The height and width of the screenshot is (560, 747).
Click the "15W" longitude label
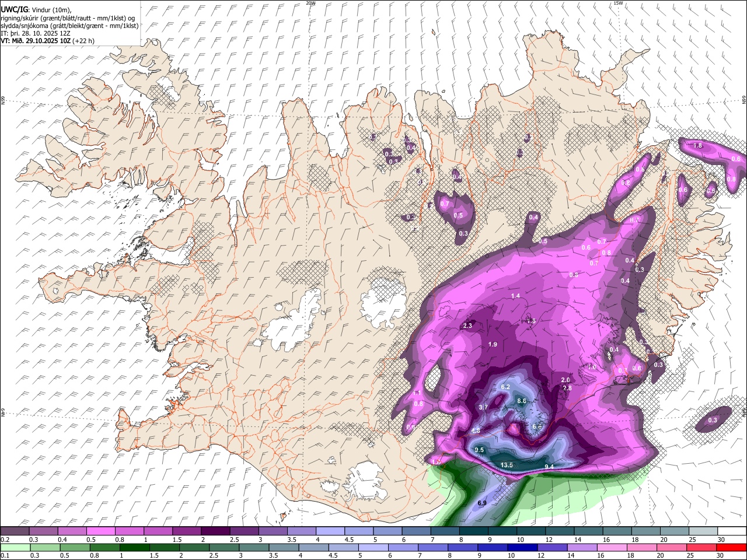click(618, 3)
